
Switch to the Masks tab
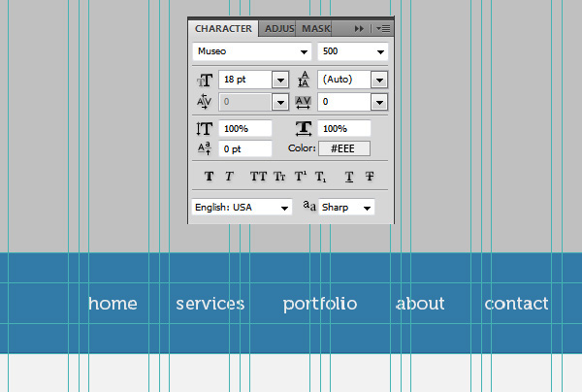(x=315, y=29)
